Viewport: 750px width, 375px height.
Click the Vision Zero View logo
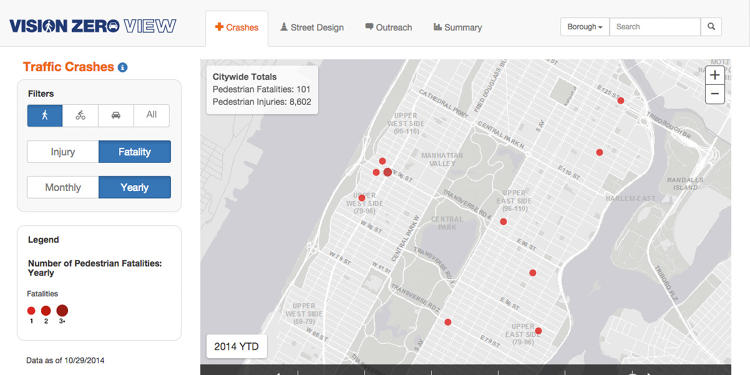coord(93,26)
